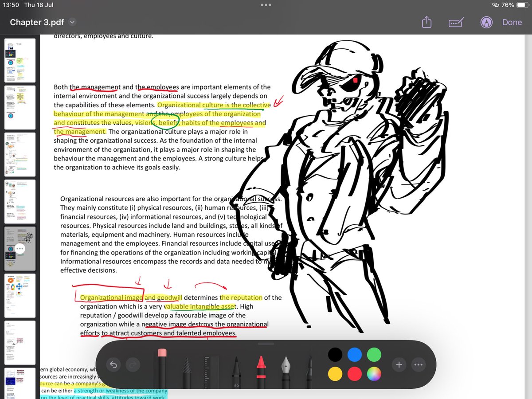The image size is (532, 399).
Task: Choose the blue color swatch
Action: [355, 355]
